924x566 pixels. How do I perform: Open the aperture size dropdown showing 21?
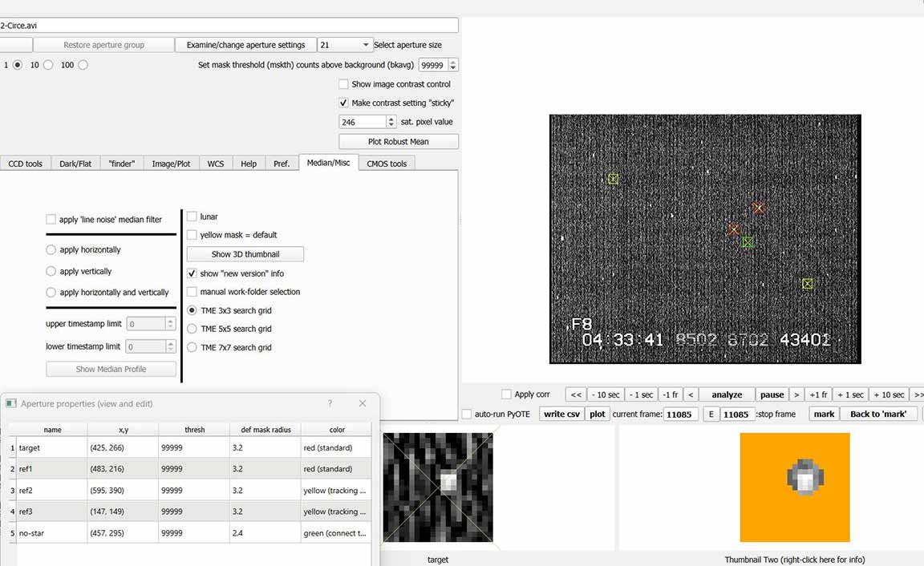(x=345, y=45)
